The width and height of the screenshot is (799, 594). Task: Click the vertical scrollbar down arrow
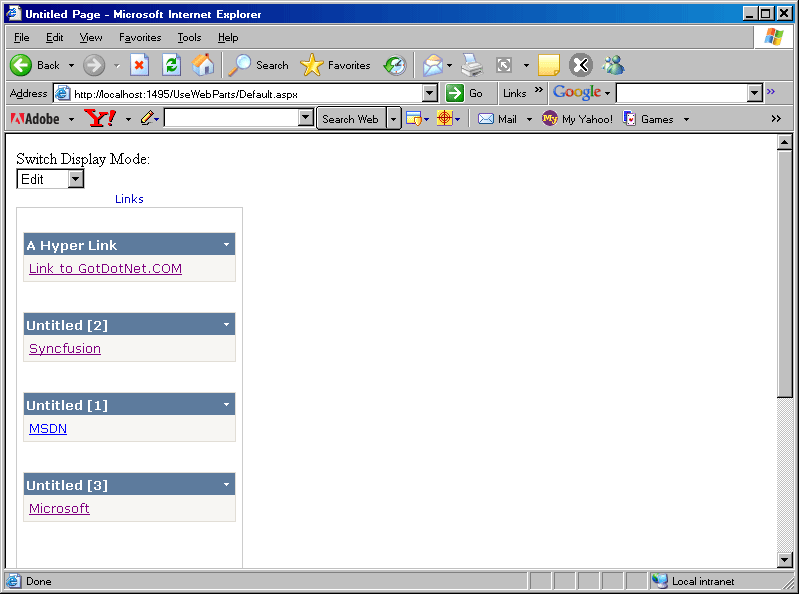click(785, 560)
